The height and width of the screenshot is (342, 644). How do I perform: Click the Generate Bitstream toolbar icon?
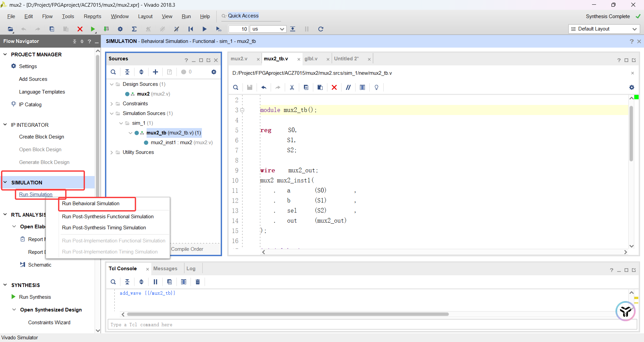pos(106,29)
